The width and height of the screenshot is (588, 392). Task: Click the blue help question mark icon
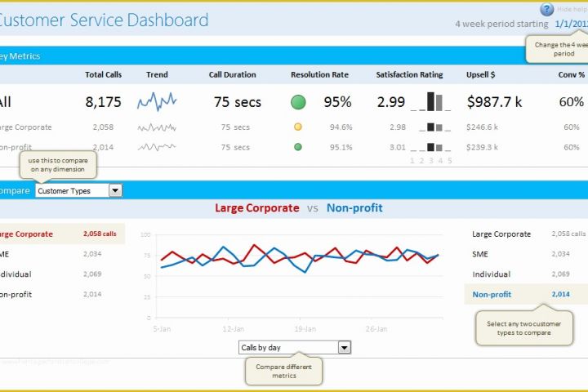click(546, 9)
